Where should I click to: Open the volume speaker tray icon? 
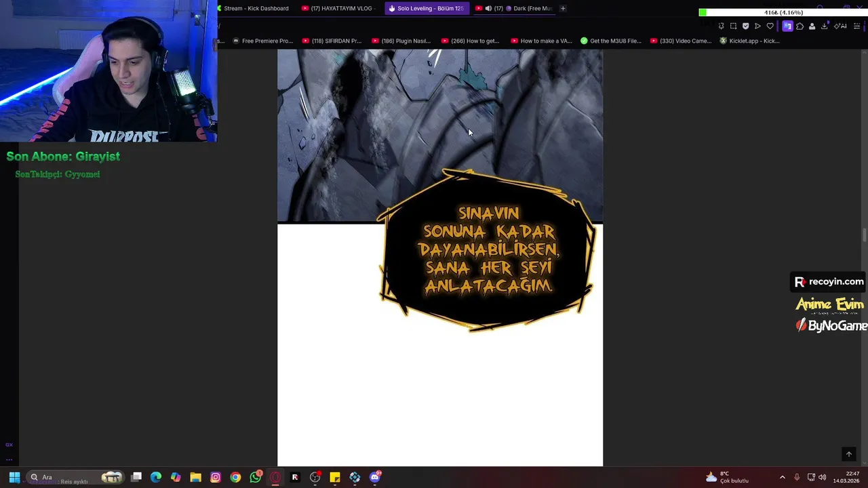pos(823,477)
